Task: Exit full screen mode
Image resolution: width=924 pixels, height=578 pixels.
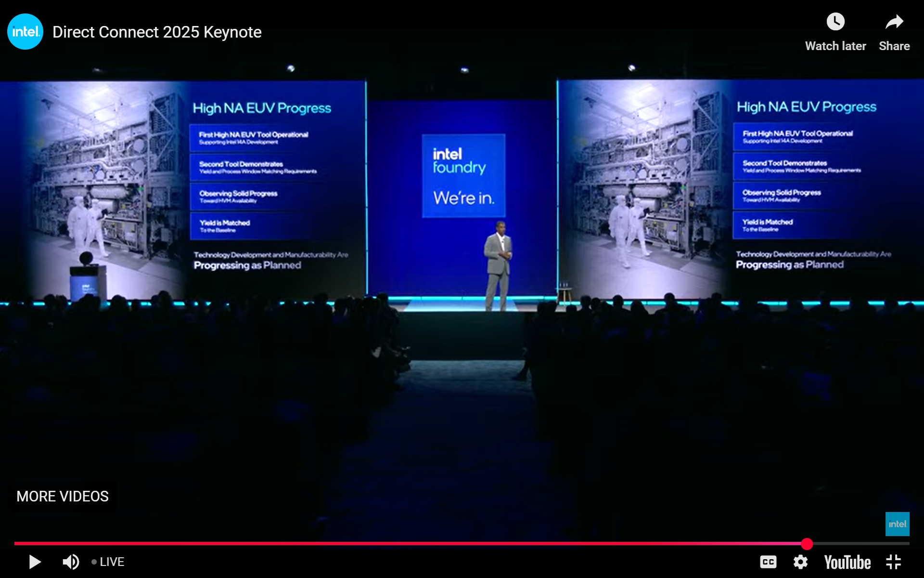Action: (x=894, y=562)
